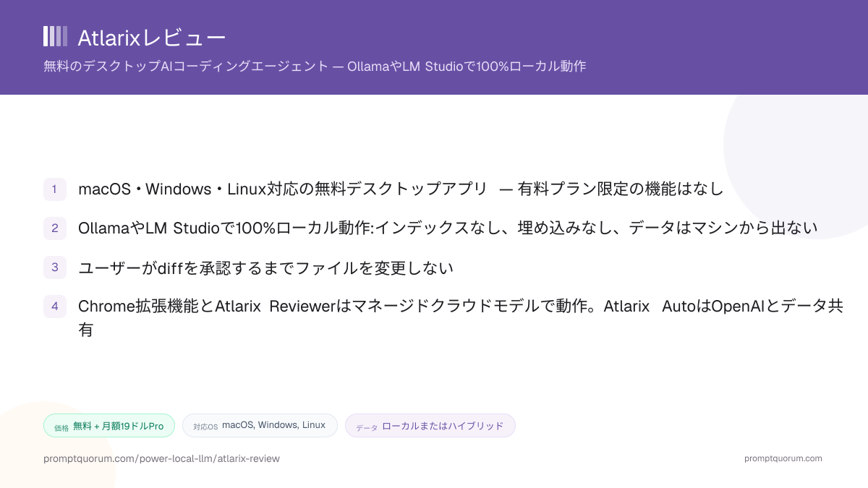Select the number 3 badge
The image size is (868, 488).
pyautogui.click(x=55, y=267)
